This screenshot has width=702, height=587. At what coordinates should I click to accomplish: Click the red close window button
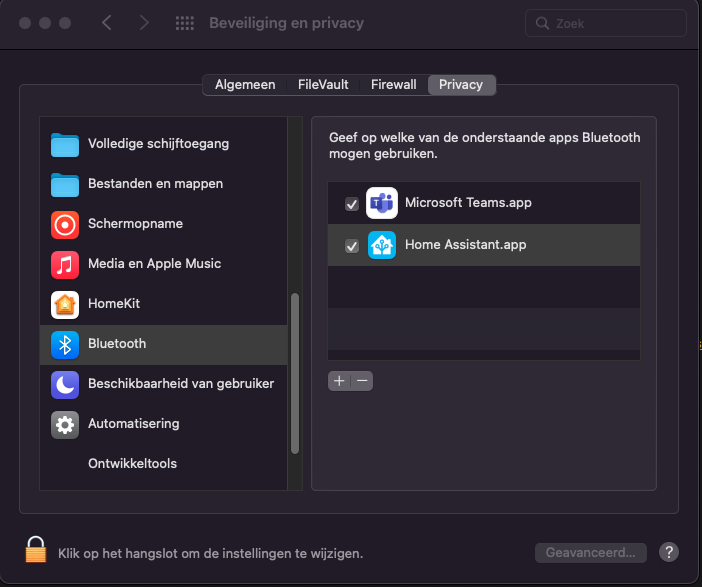coord(25,23)
